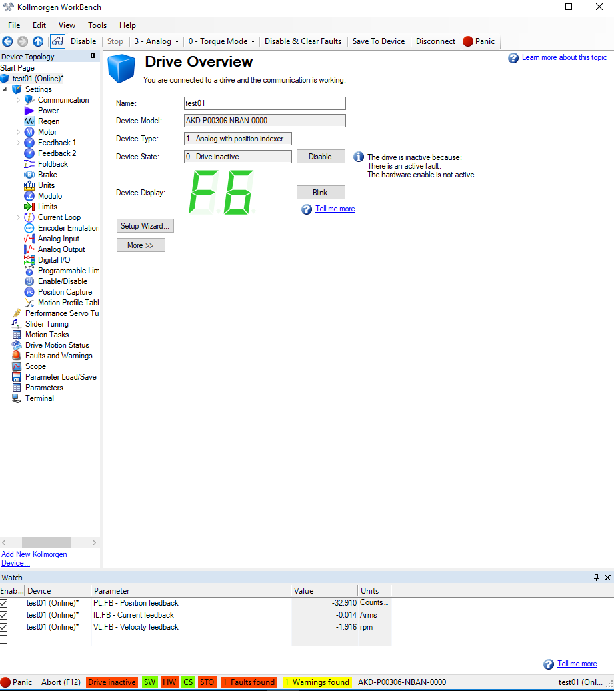616x691 pixels.
Task: Expand the Feedback 1 tree node
Action: coord(17,143)
